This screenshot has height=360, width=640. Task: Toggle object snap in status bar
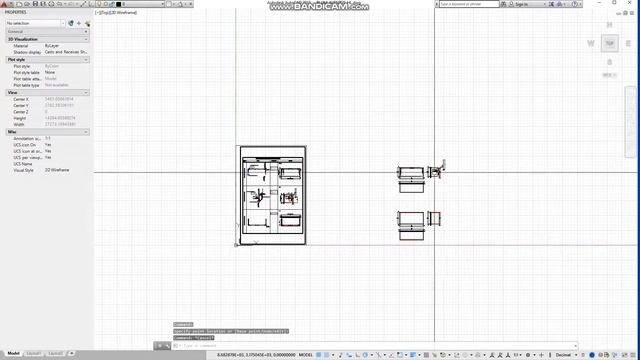pyautogui.click(x=400, y=355)
